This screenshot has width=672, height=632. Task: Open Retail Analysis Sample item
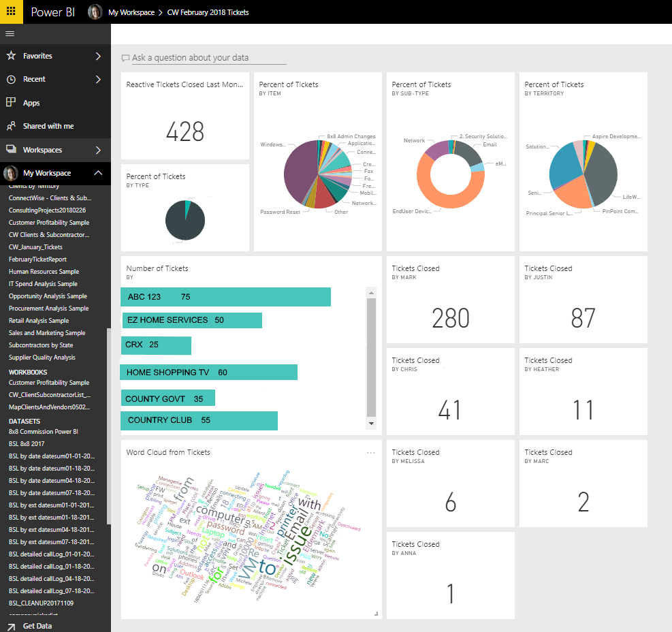click(39, 321)
